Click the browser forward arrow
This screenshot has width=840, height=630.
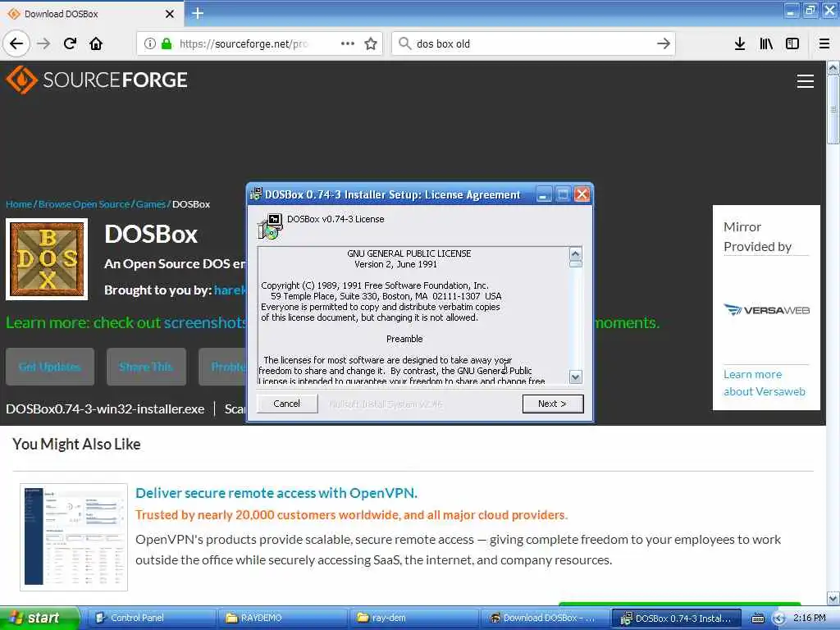[x=44, y=43]
